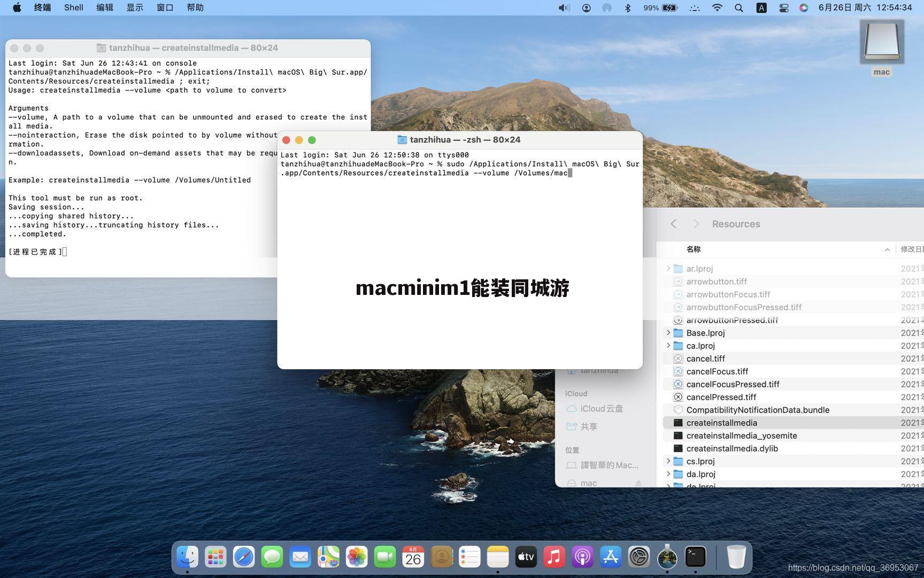The height and width of the screenshot is (578, 924).
Task: Select the mac drive icon on desktop
Action: (x=882, y=43)
